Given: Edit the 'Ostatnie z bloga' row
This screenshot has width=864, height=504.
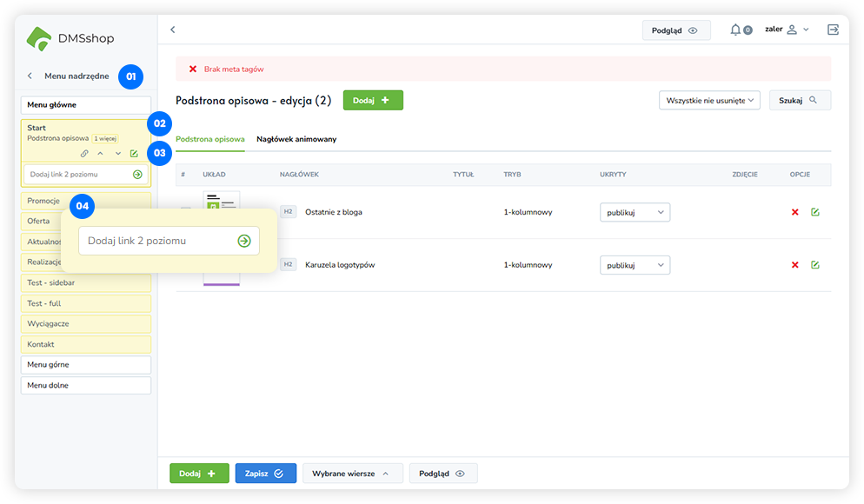Looking at the screenshot, I should pos(814,212).
